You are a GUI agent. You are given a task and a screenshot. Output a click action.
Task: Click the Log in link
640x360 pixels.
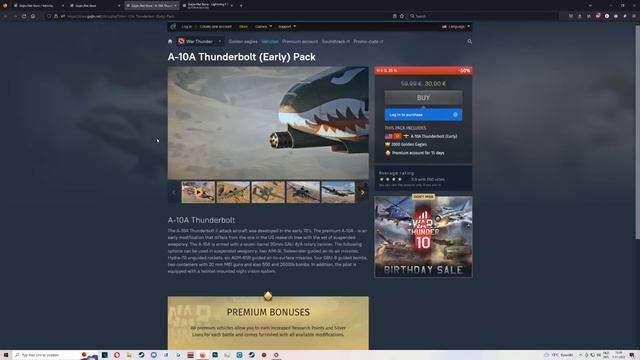tap(187, 27)
